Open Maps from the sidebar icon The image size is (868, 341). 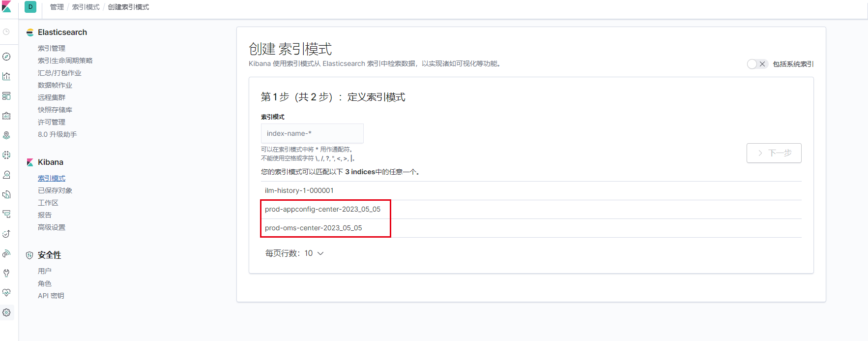click(6, 135)
